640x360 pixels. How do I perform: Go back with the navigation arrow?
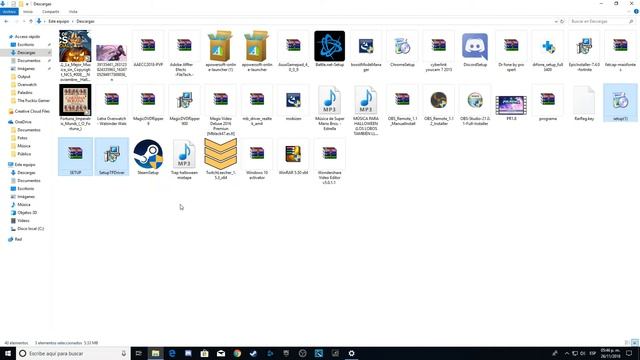pyautogui.click(x=6, y=21)
